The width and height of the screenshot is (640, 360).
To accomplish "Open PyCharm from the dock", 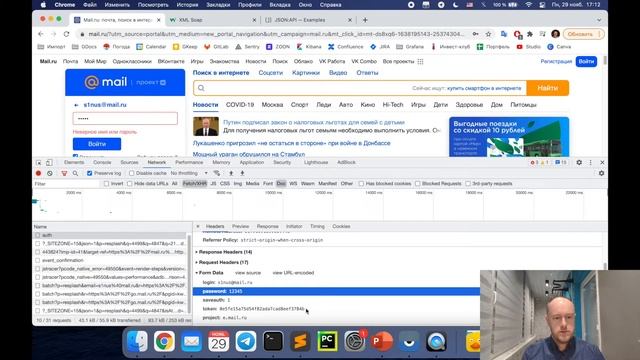I will (x=327, y=341).
